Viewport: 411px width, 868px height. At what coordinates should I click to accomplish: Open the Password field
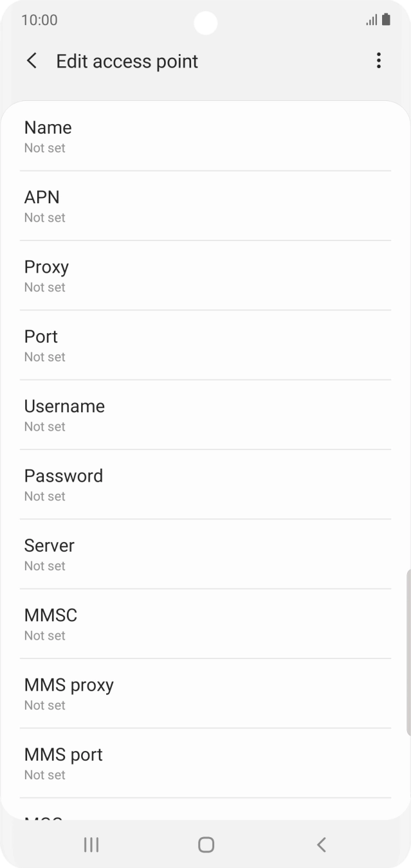click(x=205, y=484)
